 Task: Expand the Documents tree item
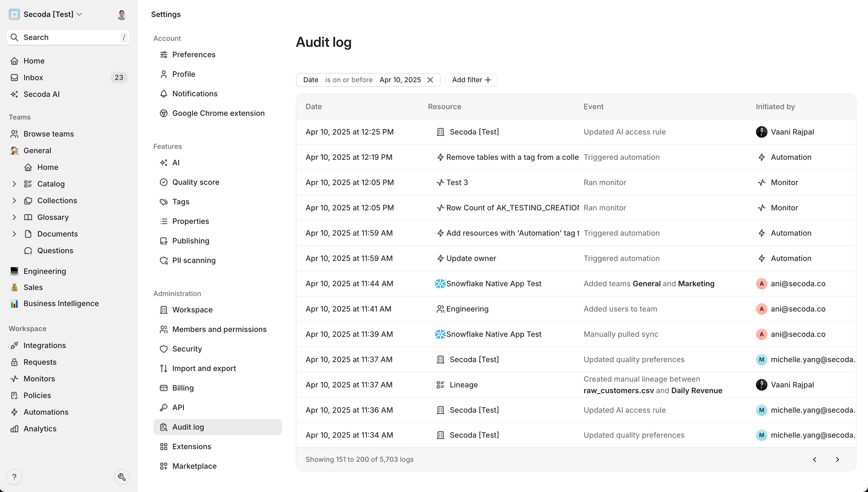[x=14, y=234]
